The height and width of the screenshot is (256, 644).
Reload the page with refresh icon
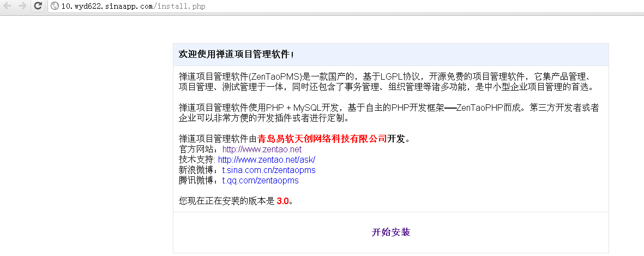(x=38, y=6)
